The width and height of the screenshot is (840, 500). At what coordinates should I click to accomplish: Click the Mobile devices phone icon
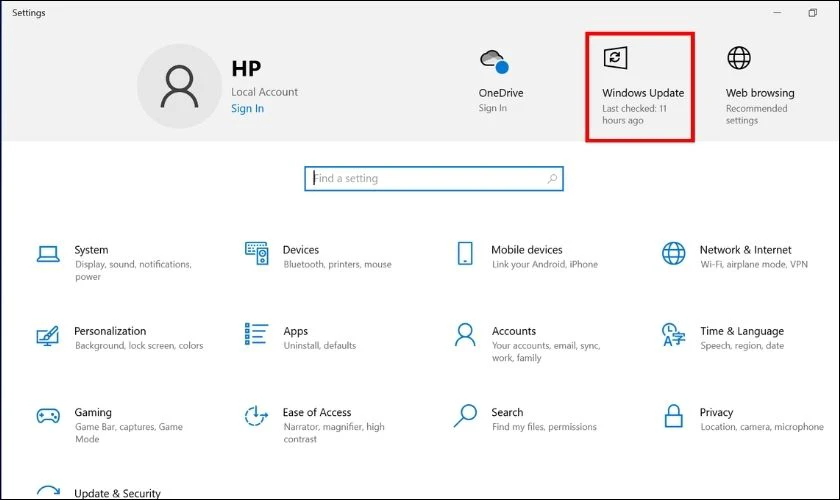[465, 253]
